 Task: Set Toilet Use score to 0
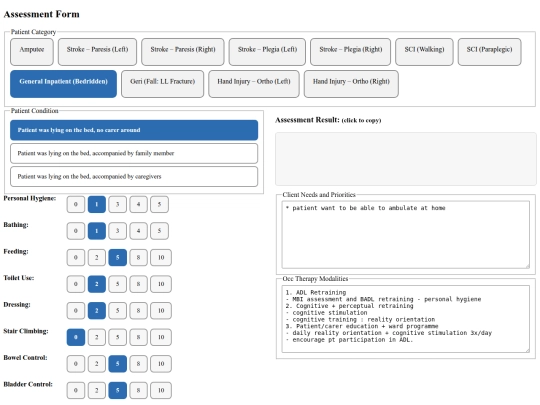pos(76,284)
